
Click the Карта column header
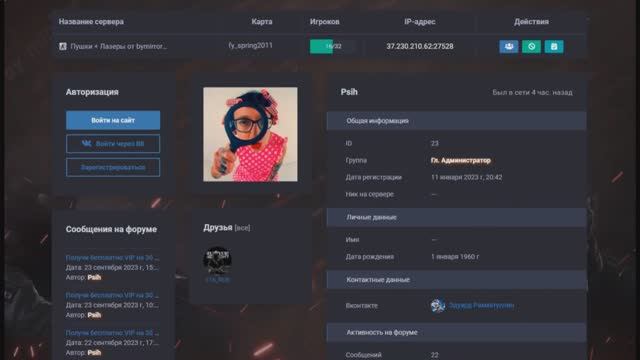(x=262, y=22)
